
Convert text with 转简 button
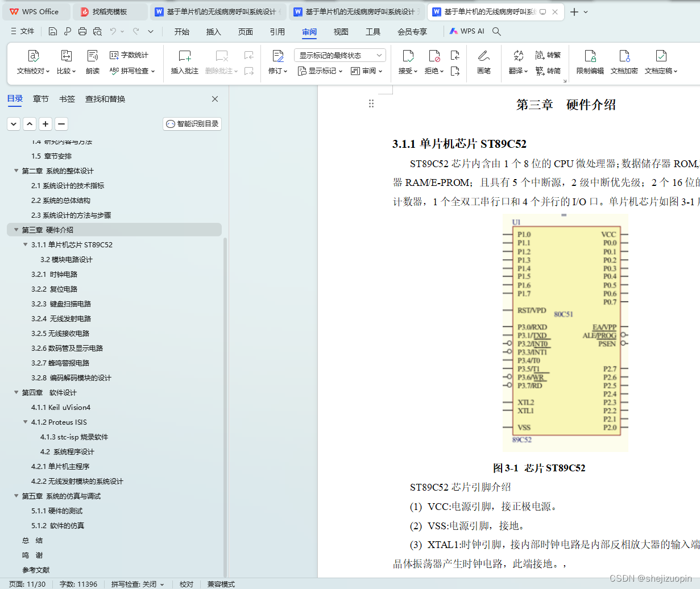click(x=548, y=71)
